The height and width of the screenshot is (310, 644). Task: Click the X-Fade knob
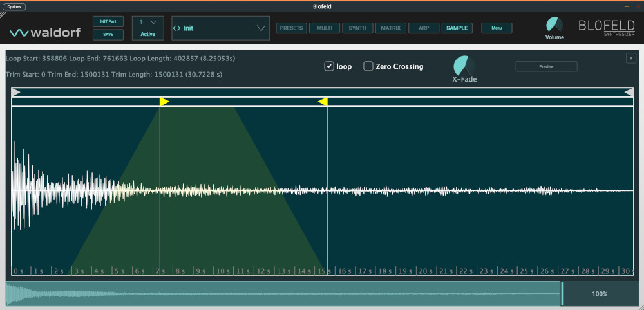tap(464, 66)
